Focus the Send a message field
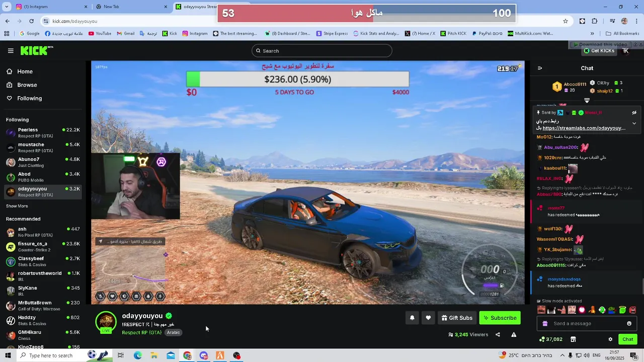644x362 pixels. (x=587, y=324)
